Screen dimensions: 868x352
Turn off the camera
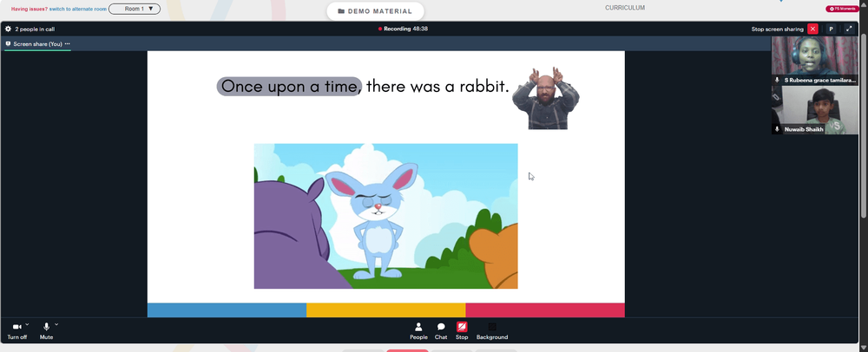[16, 330]
